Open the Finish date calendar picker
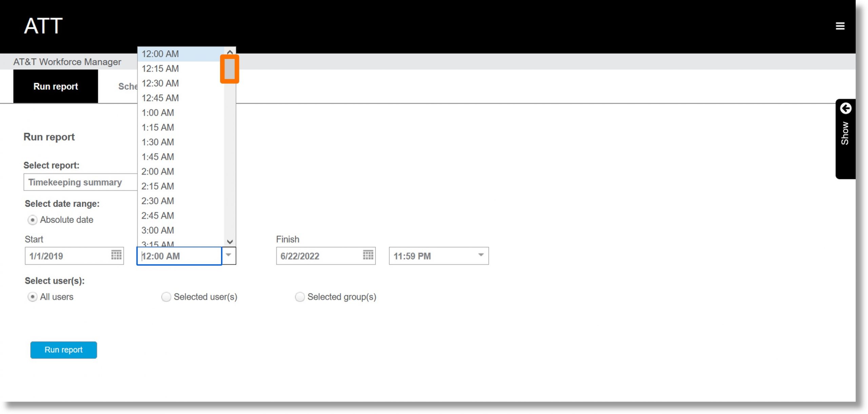The height and width of the screenshot is (414, 868). pyautogui.click(x=368, y=255)
